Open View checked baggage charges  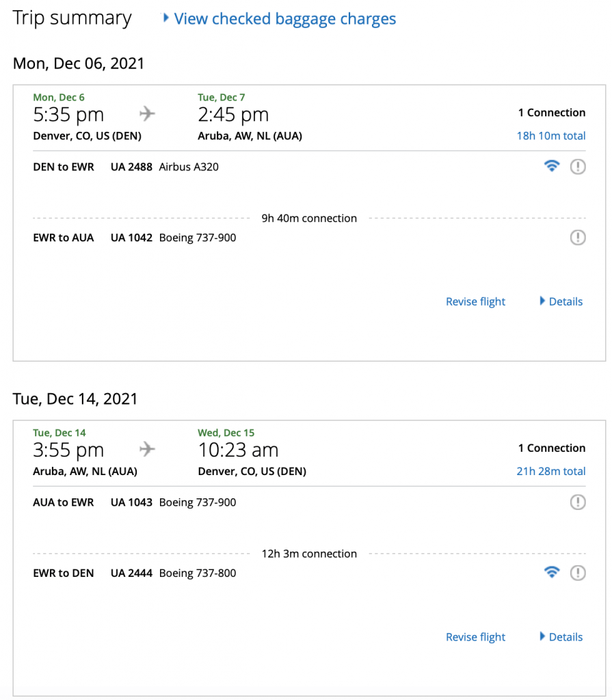pos(284,18)
